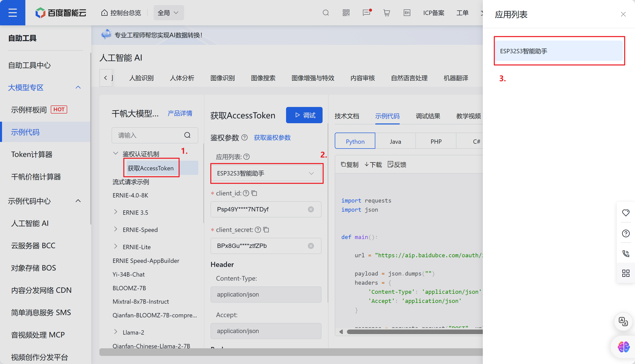Select ESP32S3智能助手 in 应用列表 panel
This screenshot has height=364, width=635.
point(559,51)
